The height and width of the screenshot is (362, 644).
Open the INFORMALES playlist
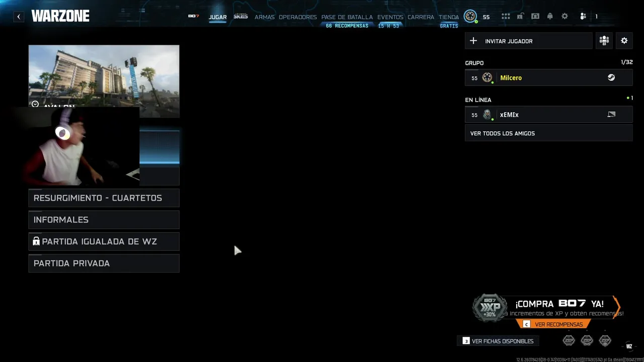tap(104, 220)
